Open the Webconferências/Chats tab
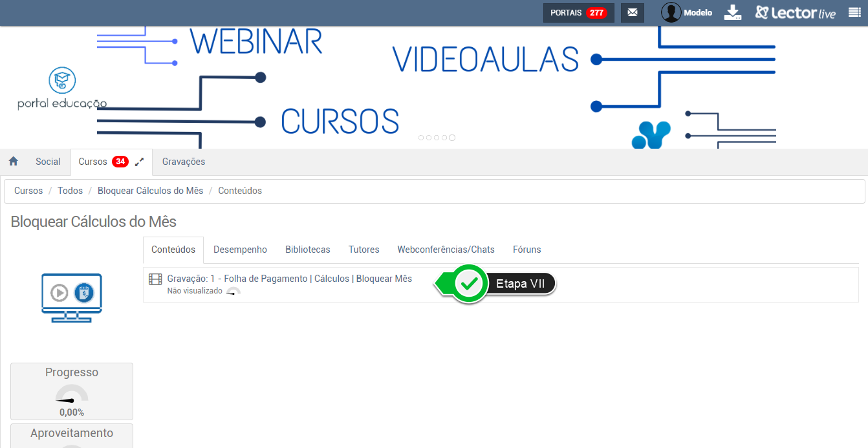The image size is (868, 448). [x=446, y=250]
